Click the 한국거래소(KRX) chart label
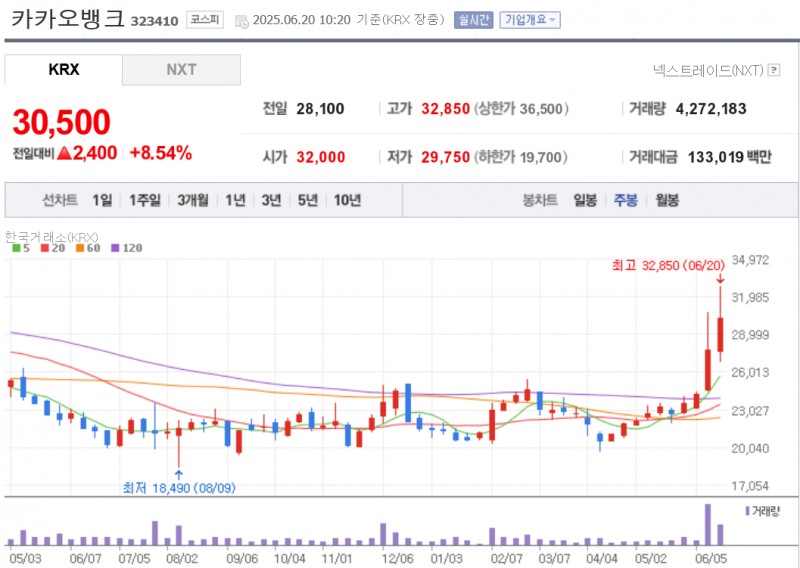Screen dimensions: 800x568 (x=52, y=237)
